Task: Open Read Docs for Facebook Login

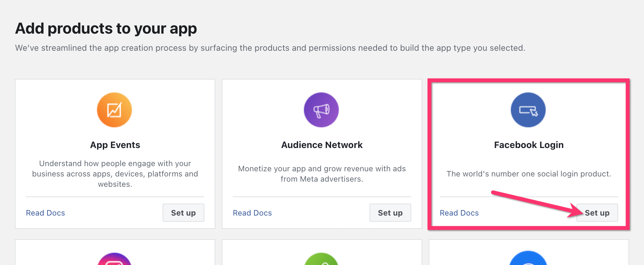Action: pos(459,213)
